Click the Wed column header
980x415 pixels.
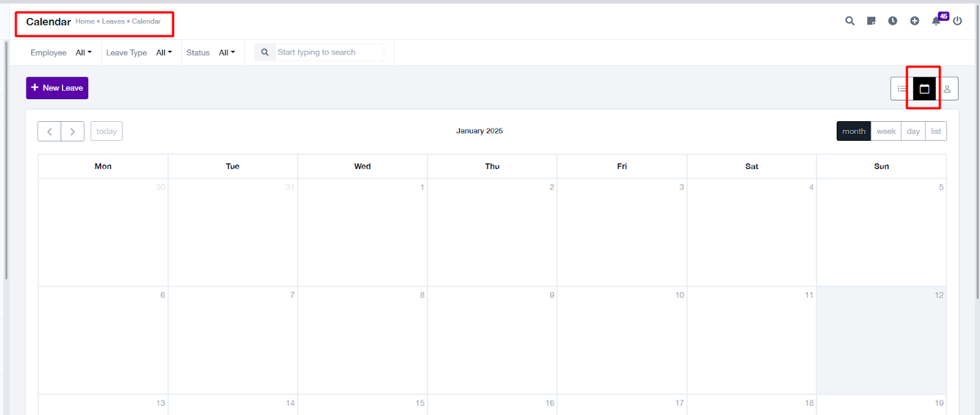point(363,166)
